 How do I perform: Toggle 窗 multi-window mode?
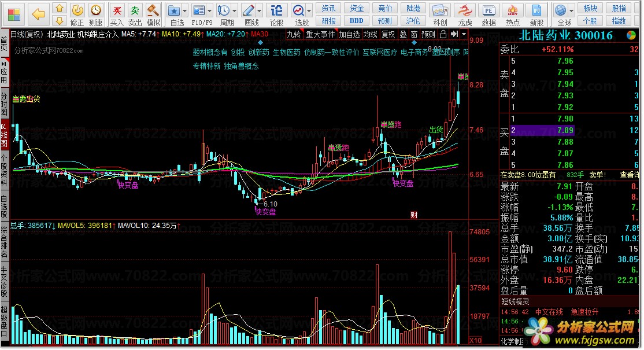(x=414, y=35)
